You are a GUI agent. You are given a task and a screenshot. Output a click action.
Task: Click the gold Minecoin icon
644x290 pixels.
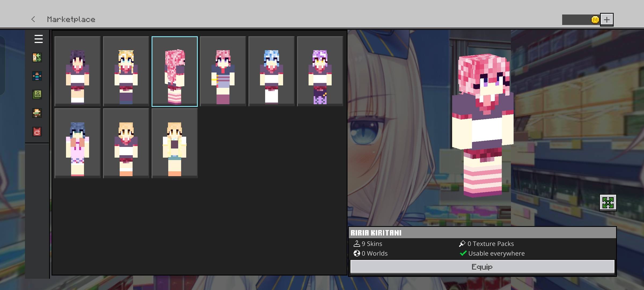[x=595, y=20]
